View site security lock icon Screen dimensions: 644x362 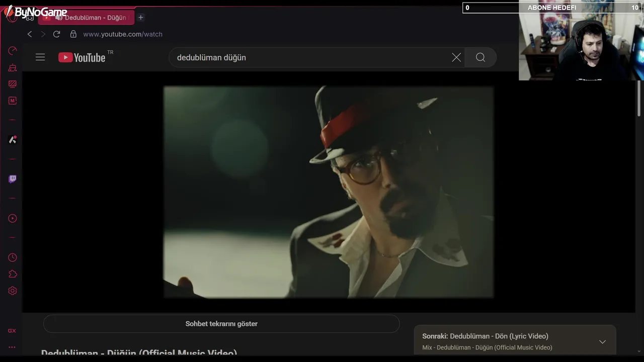click(73, 34)
